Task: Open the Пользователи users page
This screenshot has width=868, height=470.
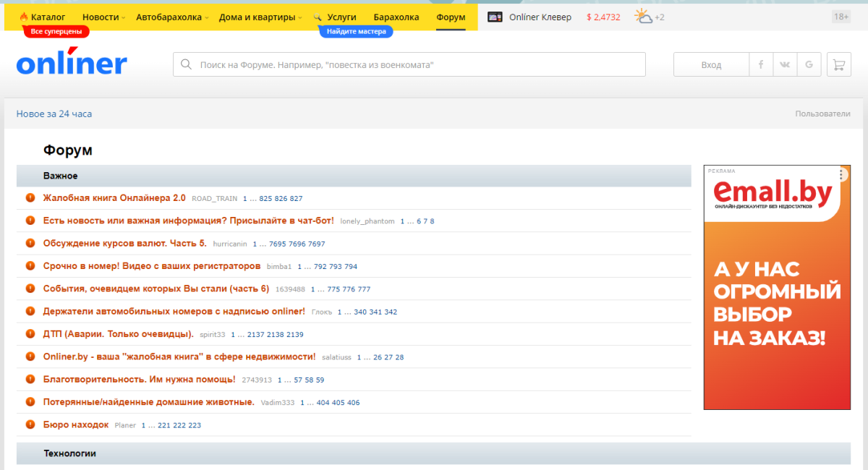Action: pos(822,114)
